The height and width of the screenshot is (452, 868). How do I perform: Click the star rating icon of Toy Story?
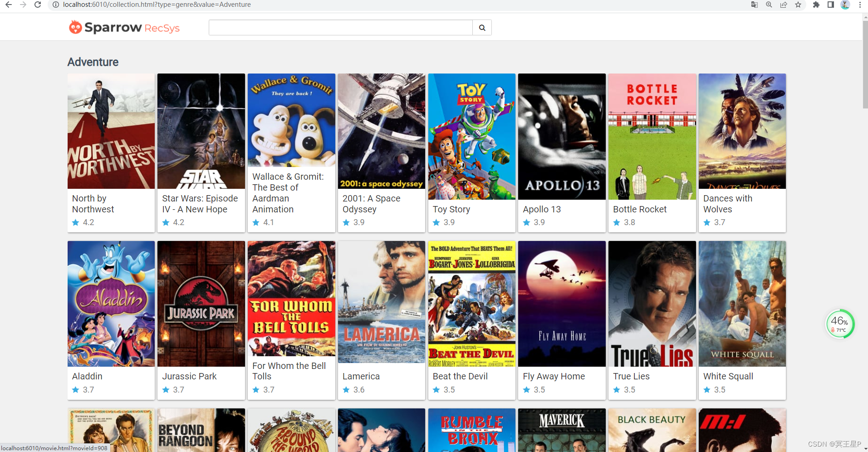click(x=436, y=222)
